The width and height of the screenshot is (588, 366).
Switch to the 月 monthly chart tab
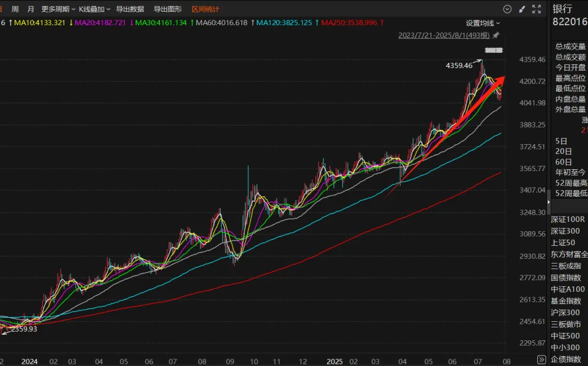click(31, 9)
